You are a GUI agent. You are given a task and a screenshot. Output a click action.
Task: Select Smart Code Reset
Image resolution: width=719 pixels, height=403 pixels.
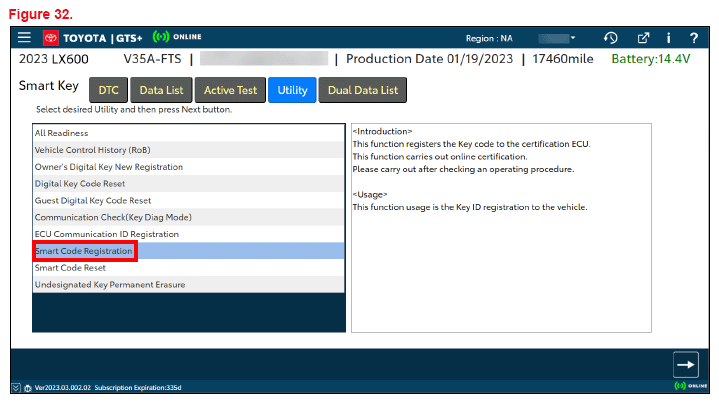click(x=188, y=268)
